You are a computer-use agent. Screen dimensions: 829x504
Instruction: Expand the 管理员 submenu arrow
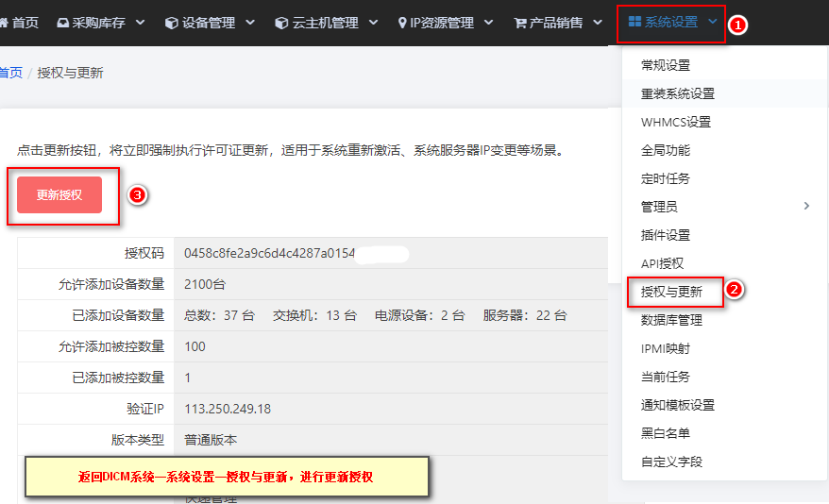tap(806, 206)
